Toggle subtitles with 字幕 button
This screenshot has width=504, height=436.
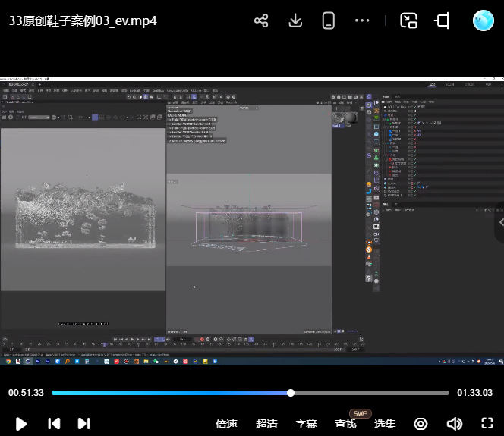click(306, 424)
